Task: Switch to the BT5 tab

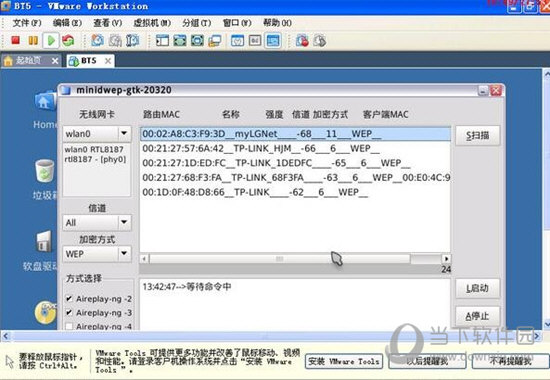Action: 88,61
